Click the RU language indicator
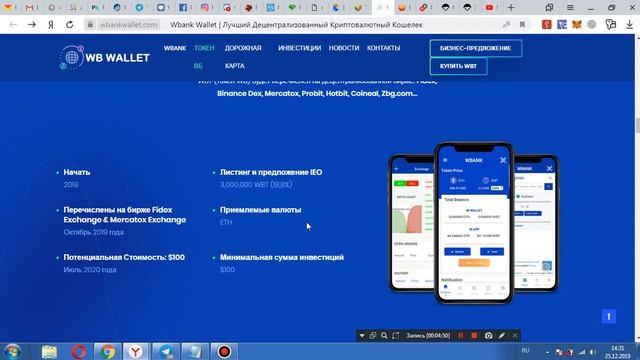The height and width of the screenshot is (360, 640). pyautogui.click(x=525, y=351)
